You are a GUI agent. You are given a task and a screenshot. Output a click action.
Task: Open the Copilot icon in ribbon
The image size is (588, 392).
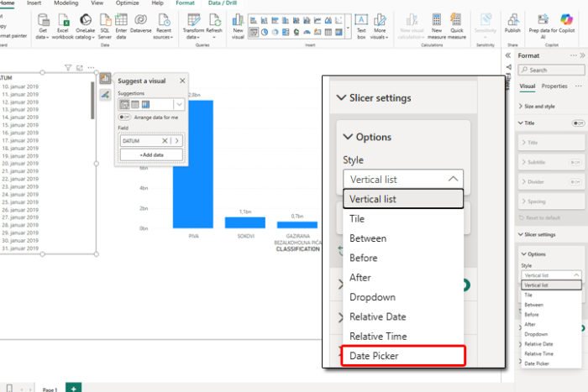pos(566,19)
